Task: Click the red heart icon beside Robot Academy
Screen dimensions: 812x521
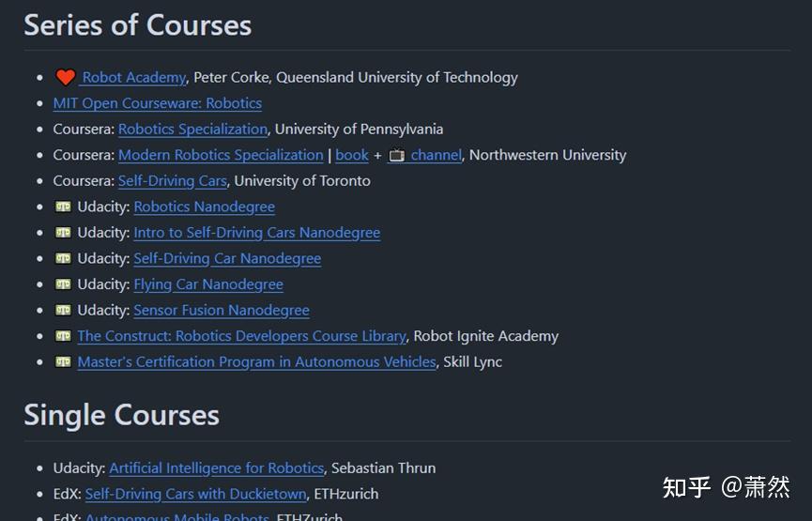Action: [x=65, y=78]
